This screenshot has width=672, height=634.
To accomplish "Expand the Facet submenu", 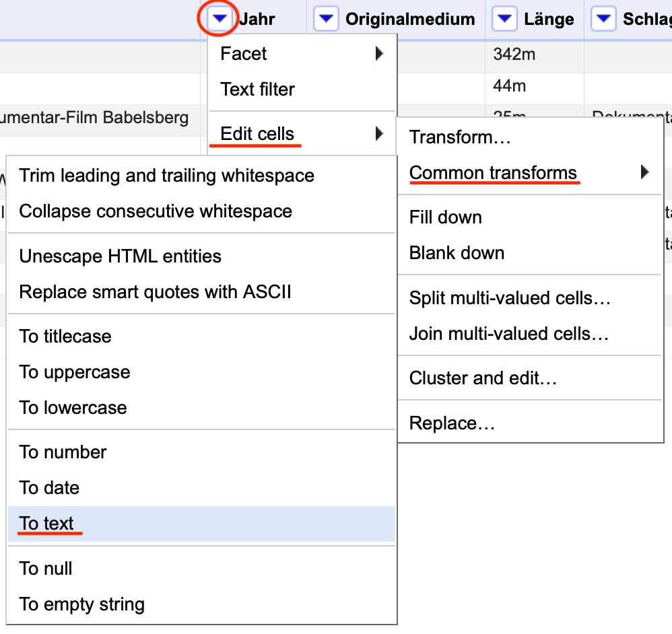I will point(302,54).
